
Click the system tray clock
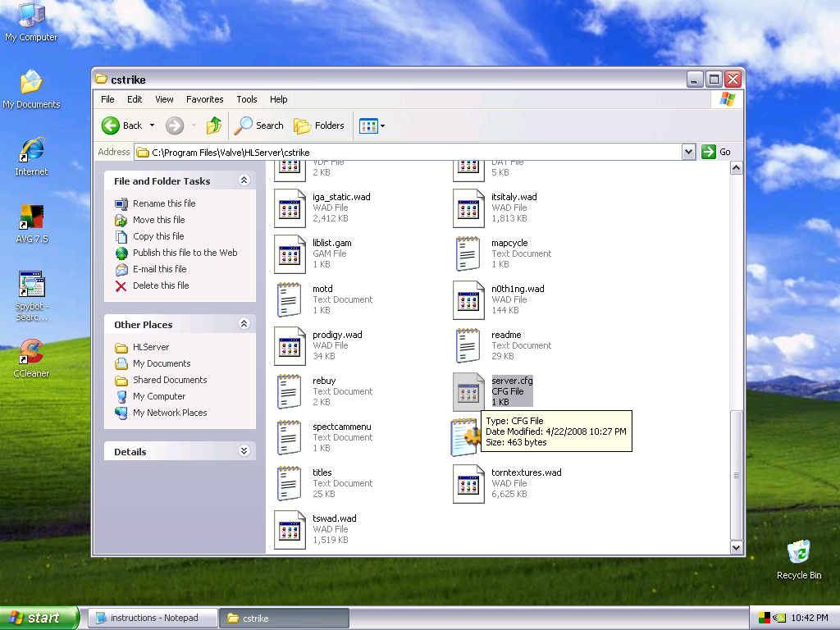[x=810, y=619]
